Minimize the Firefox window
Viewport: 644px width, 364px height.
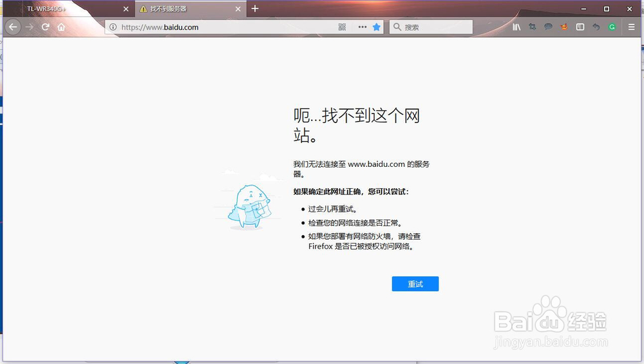[x=583, y=8]
